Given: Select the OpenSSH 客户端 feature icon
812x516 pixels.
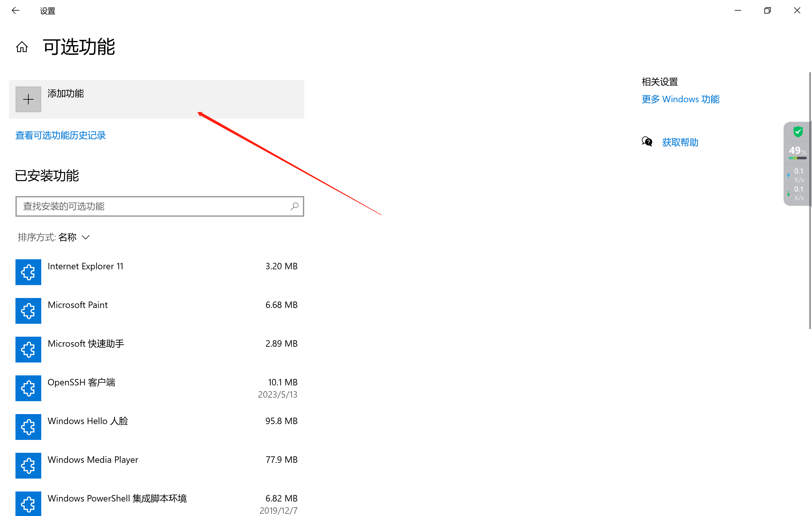Looking at the screenshot, I should pyautogui.click(x=28, y=388).
